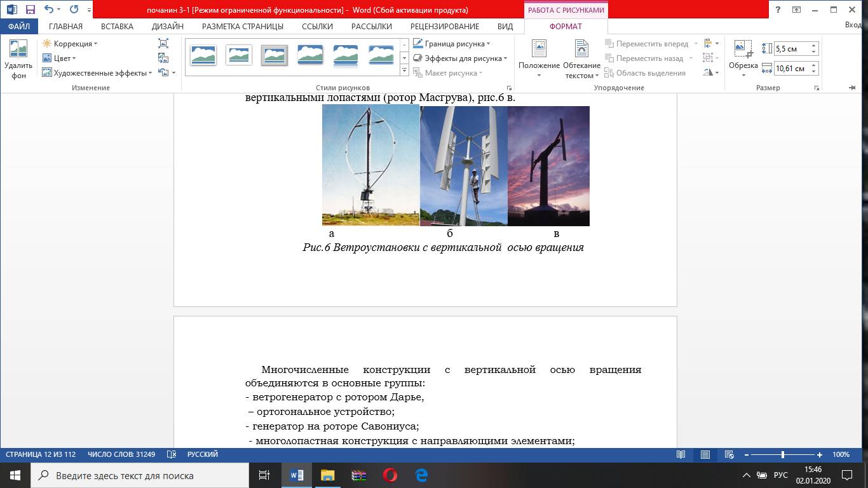Toggle the spell check status icon
868x488 pixels.
[x=171, y=454]
